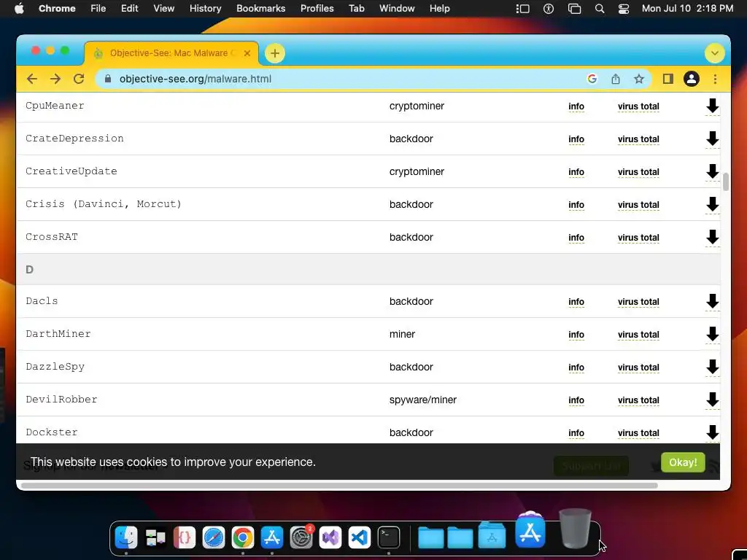Download the CrateDepression sample arrow
Screen dimensions: 747x560
[x=712, y=139]
